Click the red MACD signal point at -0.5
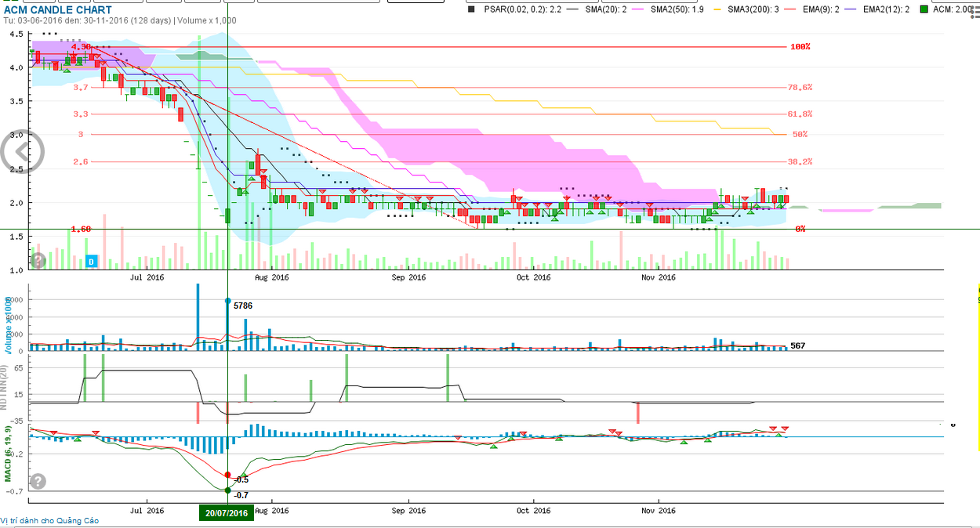 [227, 475]
